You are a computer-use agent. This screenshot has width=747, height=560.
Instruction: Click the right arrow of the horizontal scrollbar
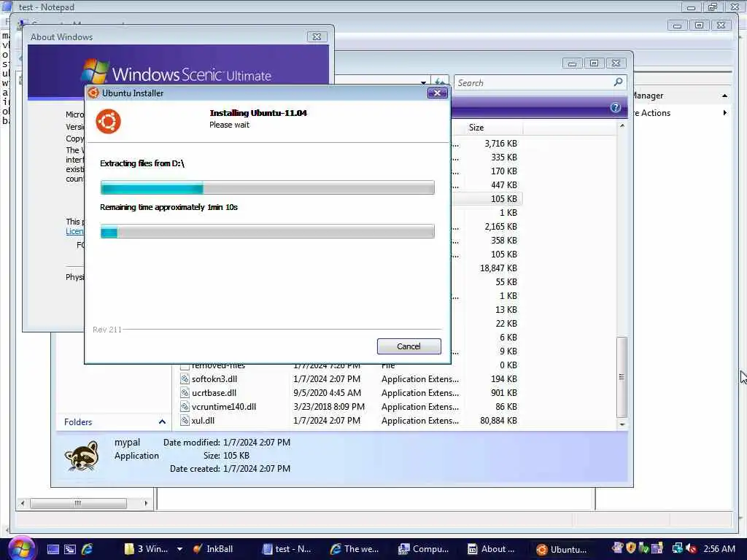pyautogui.click(x=146, y=503)
